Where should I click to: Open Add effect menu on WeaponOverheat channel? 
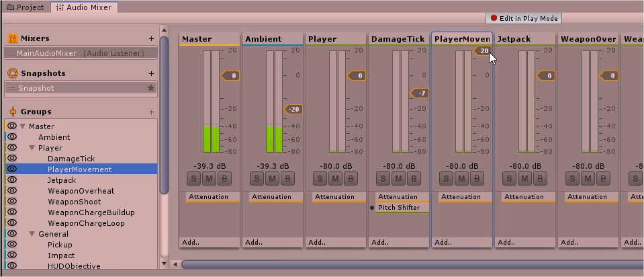(x=588, y=243)
